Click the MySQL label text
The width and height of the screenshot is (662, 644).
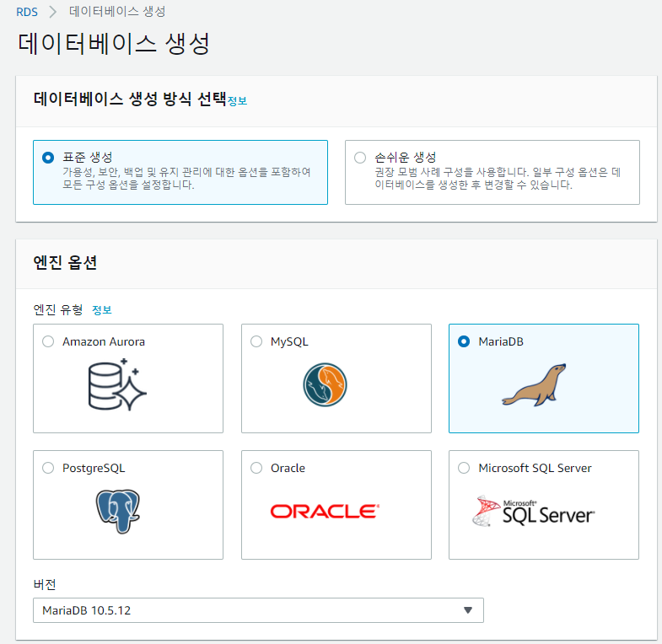point(289,342)
